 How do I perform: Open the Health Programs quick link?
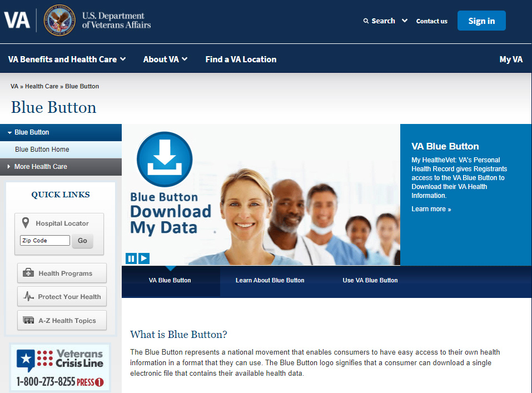click(x=62, y=273)
